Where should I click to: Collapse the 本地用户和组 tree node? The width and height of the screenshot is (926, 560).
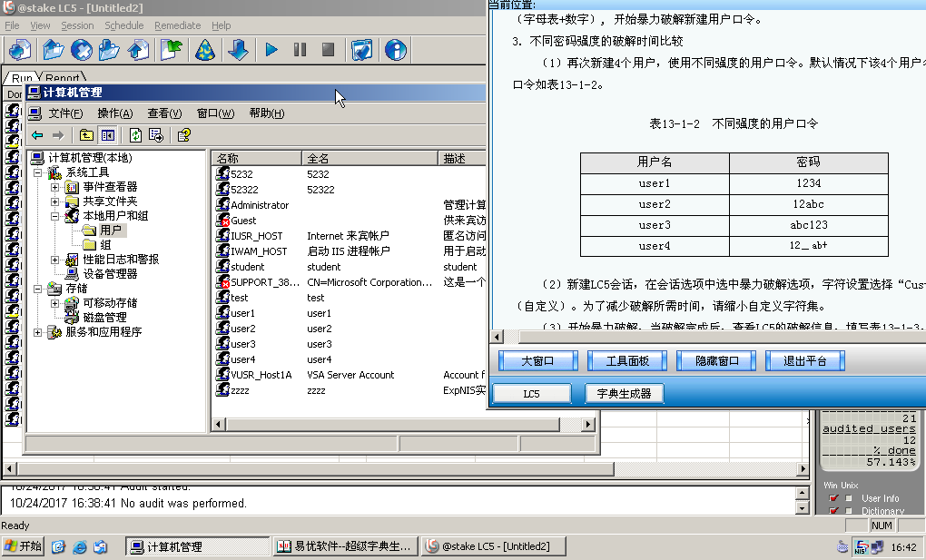54,216
